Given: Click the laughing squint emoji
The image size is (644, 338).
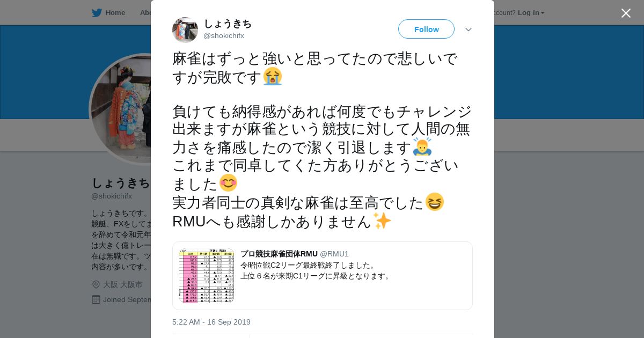Looking at the screenshot, I should (435, 202).
